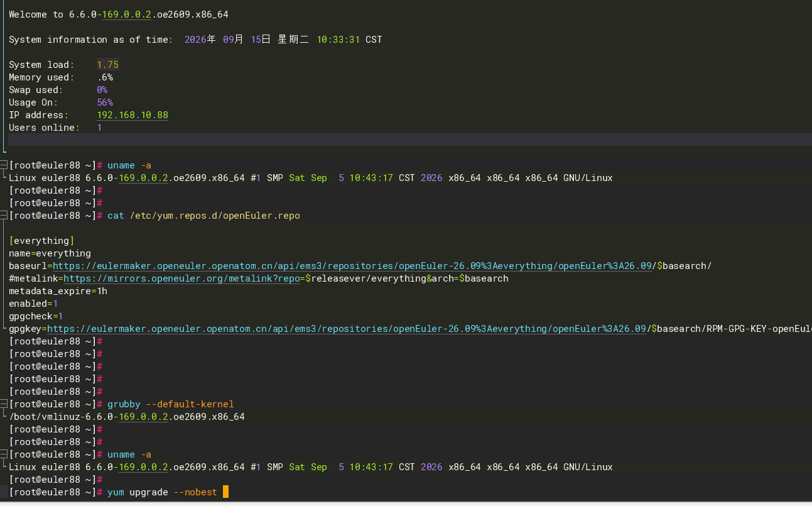Open the baseurl eulermaker.openeuler.openatom.cn link
812x506 pixels.
[350, 266]
